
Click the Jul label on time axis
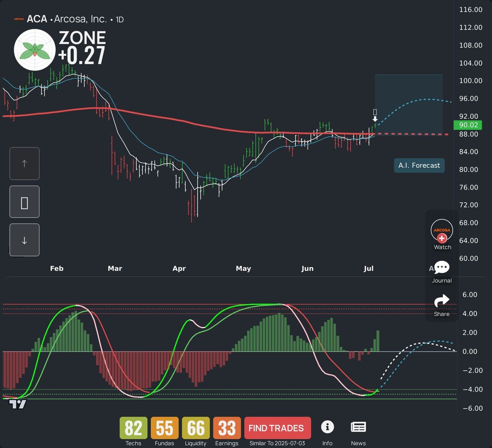click(x=368, y=268)
